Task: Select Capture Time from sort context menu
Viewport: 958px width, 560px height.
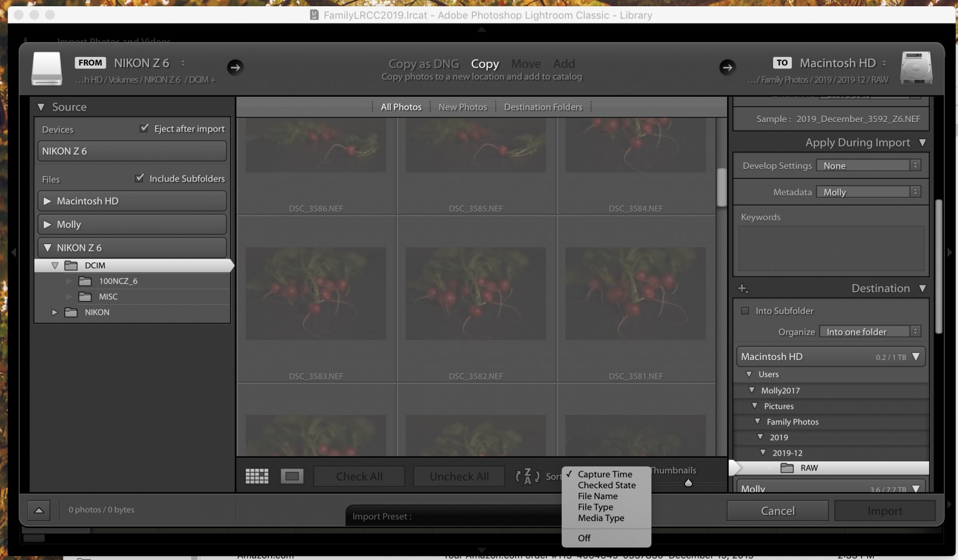Action: tap(604, 474)
